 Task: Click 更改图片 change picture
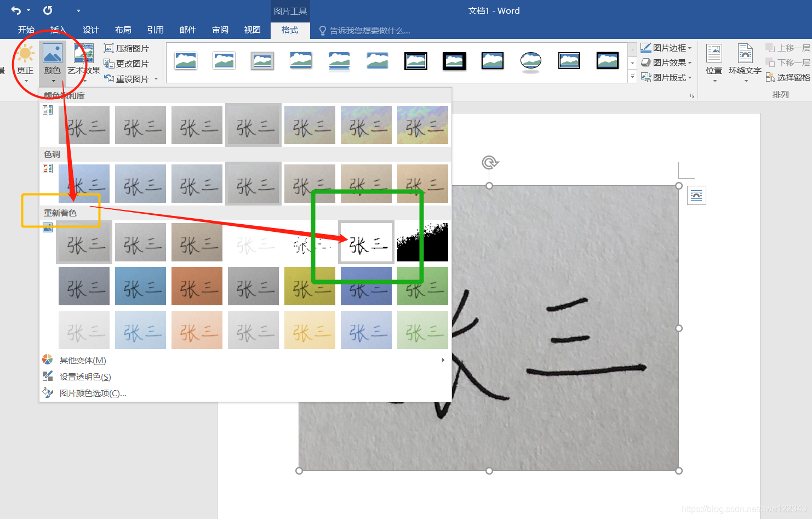(127, 64)
